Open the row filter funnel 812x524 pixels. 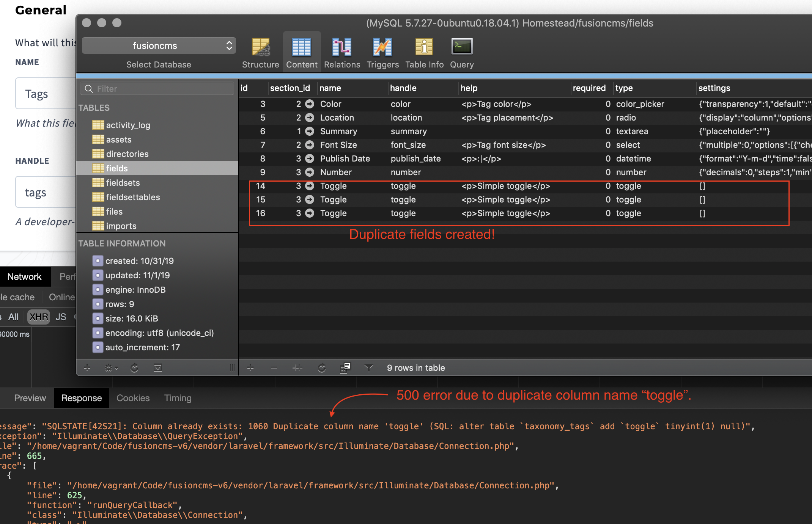(x=368, y=367)
